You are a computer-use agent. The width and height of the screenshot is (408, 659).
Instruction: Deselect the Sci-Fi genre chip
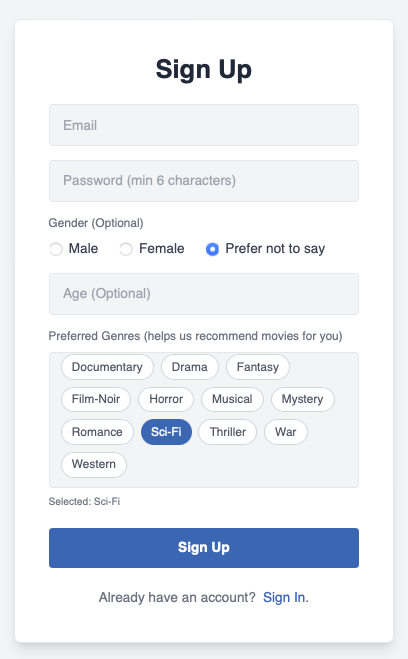pyautogui.click(x=166, y=432)
